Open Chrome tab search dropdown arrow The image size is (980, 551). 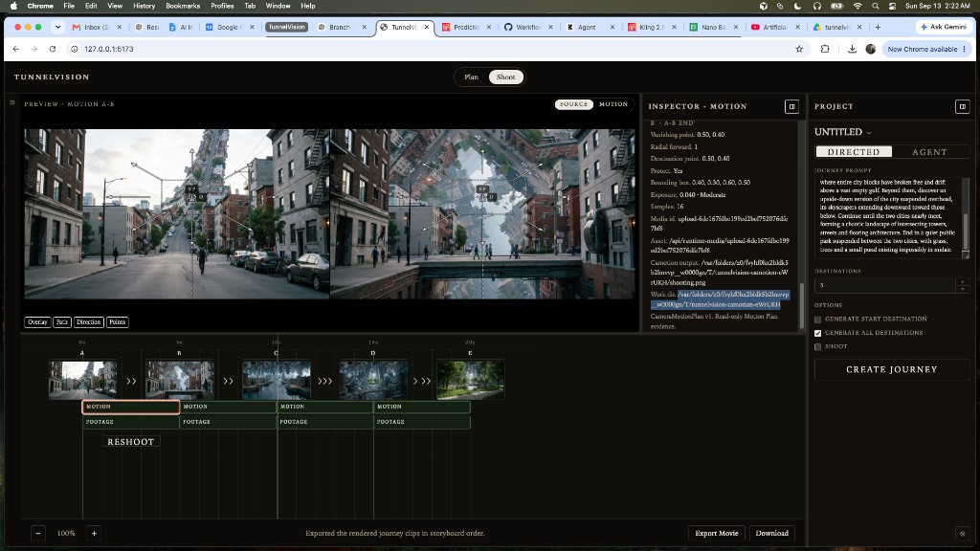coord(58,27)
